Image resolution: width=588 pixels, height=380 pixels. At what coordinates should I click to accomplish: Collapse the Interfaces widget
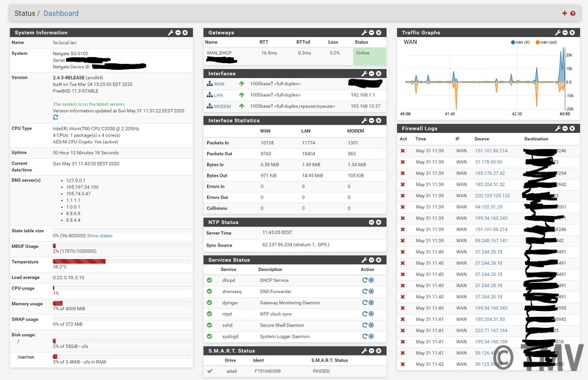(371, 73)
